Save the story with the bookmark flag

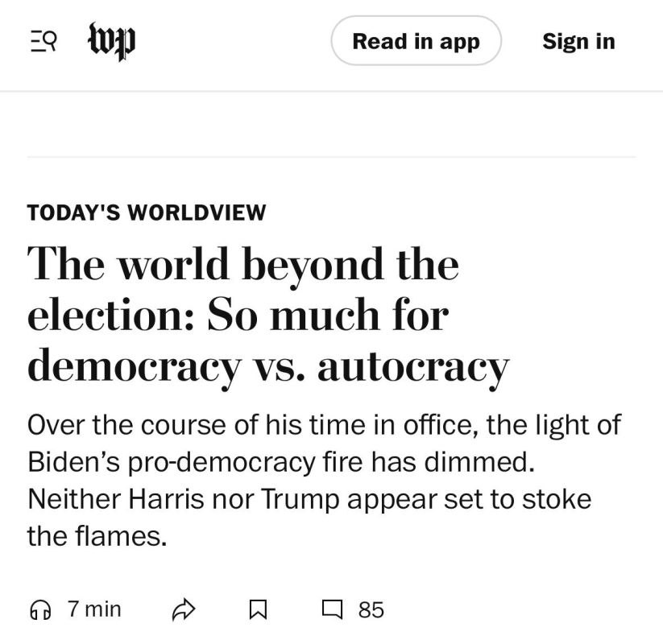[258, 609]
